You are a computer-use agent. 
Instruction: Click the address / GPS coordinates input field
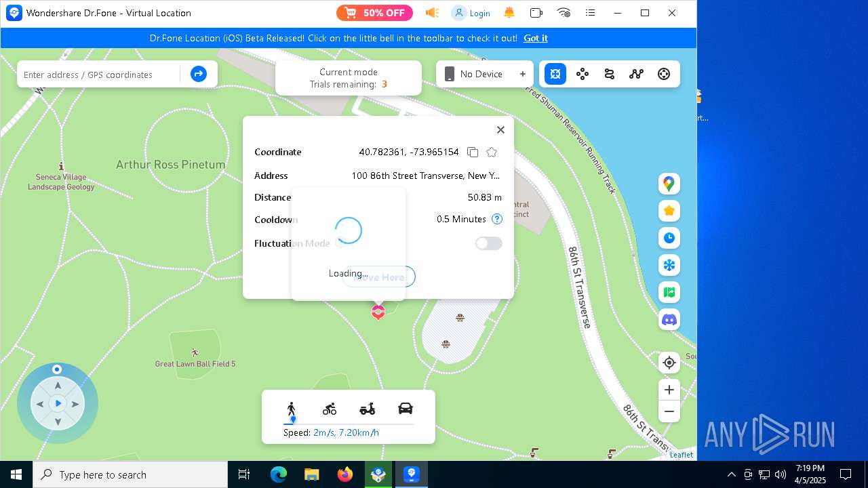point(100,75)
